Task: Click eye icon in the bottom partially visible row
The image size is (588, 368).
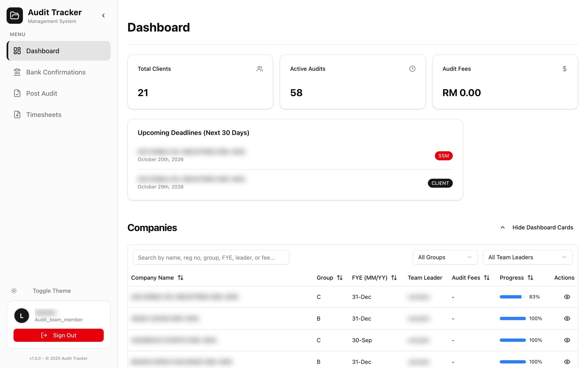Action: (x=567, y=362)
